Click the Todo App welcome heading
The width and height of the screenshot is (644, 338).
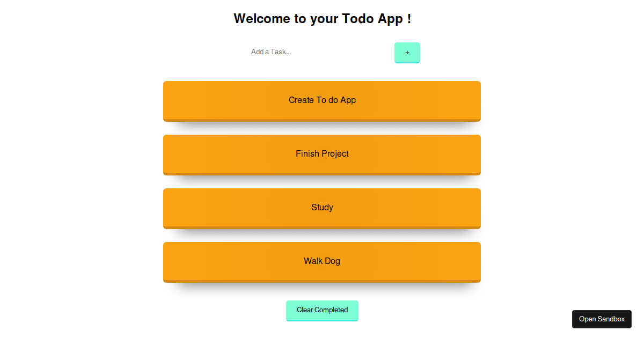coord(322,18)
